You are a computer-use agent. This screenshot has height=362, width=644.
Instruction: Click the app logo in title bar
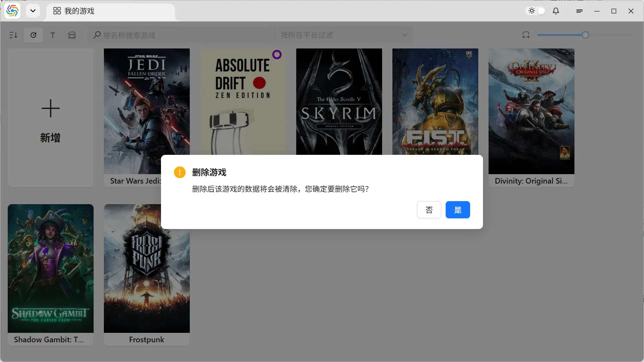12,11
